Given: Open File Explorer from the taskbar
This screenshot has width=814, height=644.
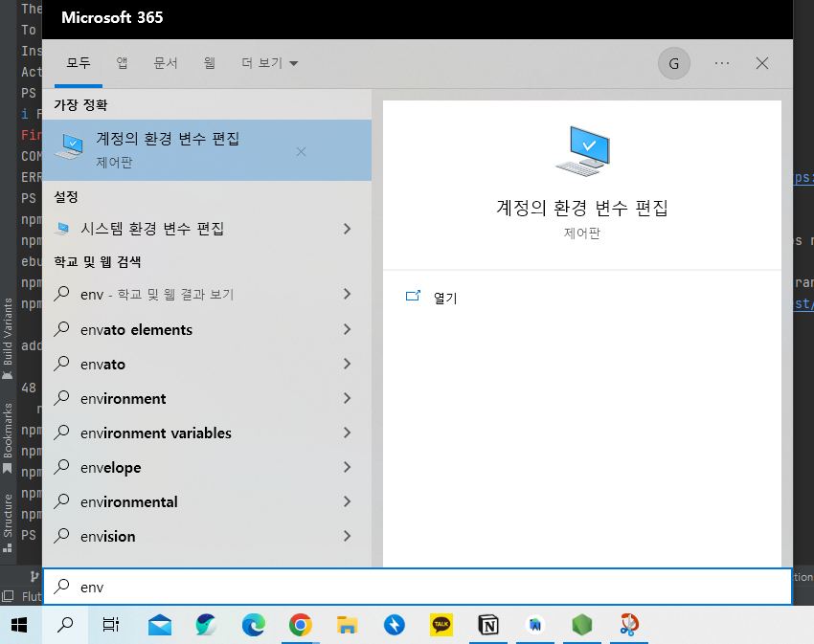Looking at the screenshot, I should [348, 625].
